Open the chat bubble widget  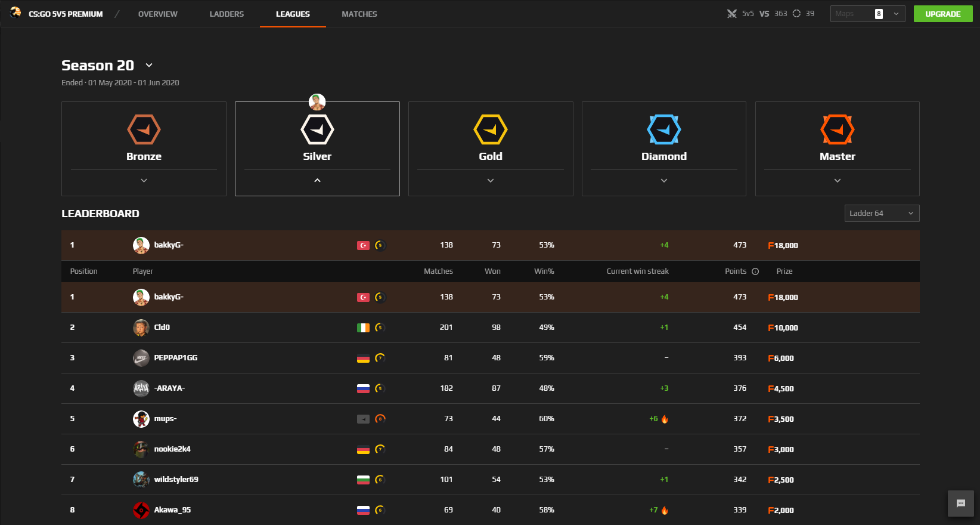point(961,504)
